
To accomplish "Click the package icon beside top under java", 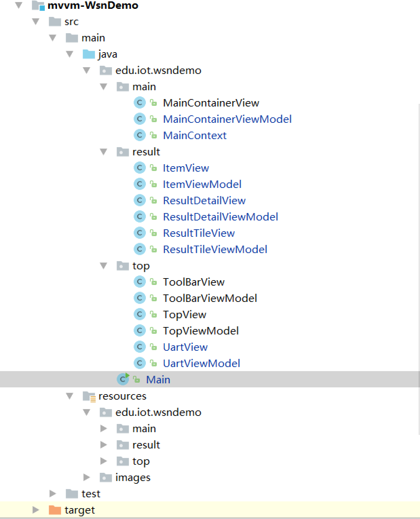I will 122,266.
